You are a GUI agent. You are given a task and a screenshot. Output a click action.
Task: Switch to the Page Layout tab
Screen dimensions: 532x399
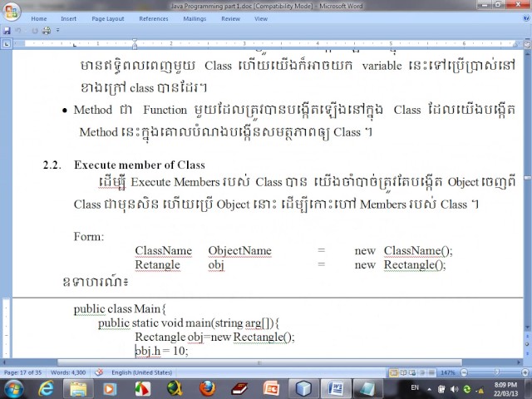108,19
